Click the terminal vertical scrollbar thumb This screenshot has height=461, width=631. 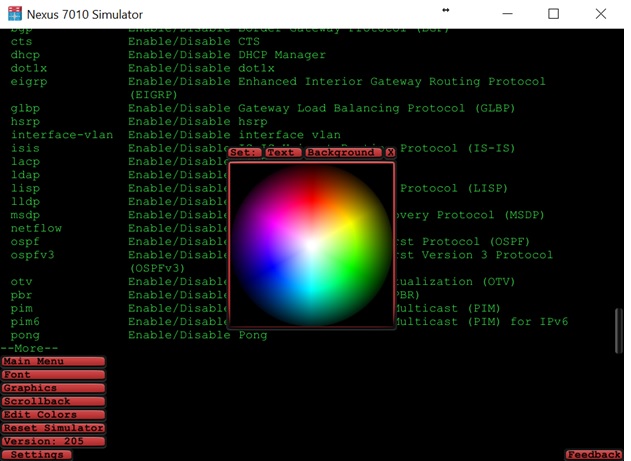point(619,331)
